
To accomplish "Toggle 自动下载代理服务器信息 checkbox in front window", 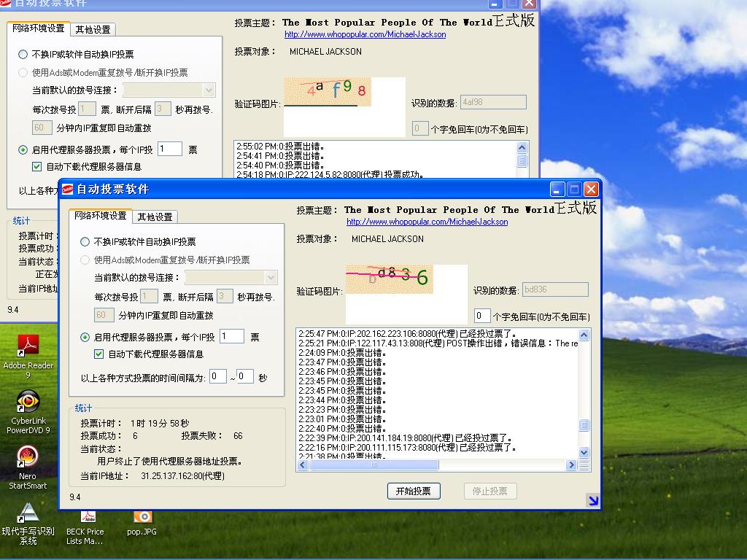I will click(x=99, y=354).
